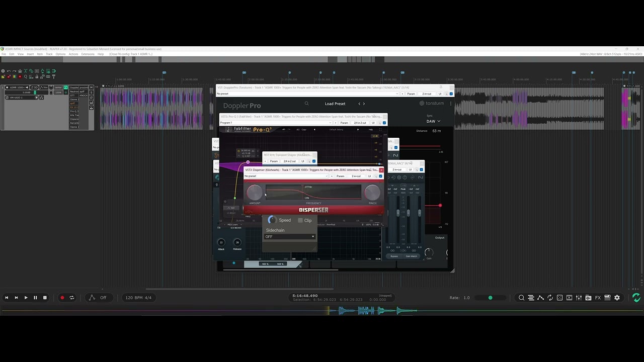Enable Clip checkbox in Transient Shaper
This screenshot has width=644, height=362.
coord(300,220)
